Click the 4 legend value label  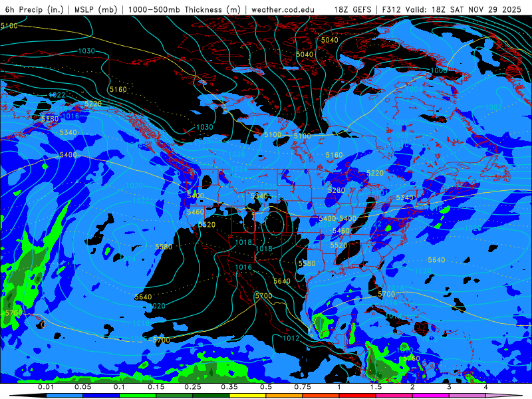tap(486, 387)
